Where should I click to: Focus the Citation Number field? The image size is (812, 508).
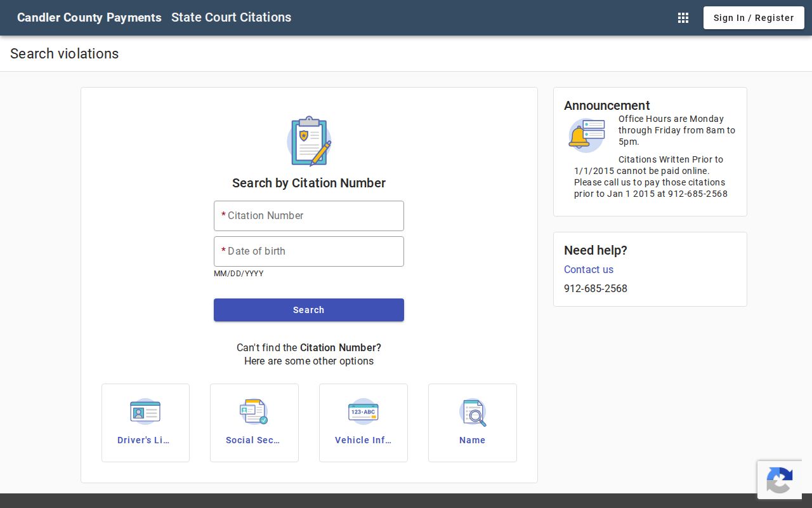309,216
